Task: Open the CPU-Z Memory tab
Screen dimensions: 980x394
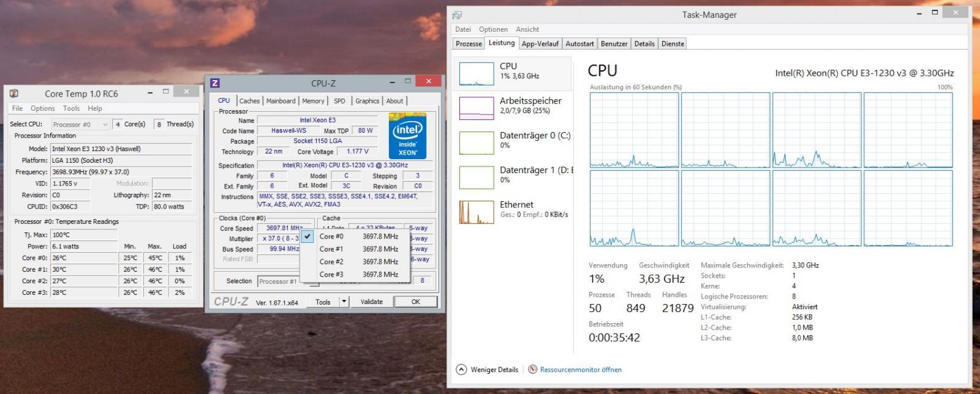Action: 313,101
